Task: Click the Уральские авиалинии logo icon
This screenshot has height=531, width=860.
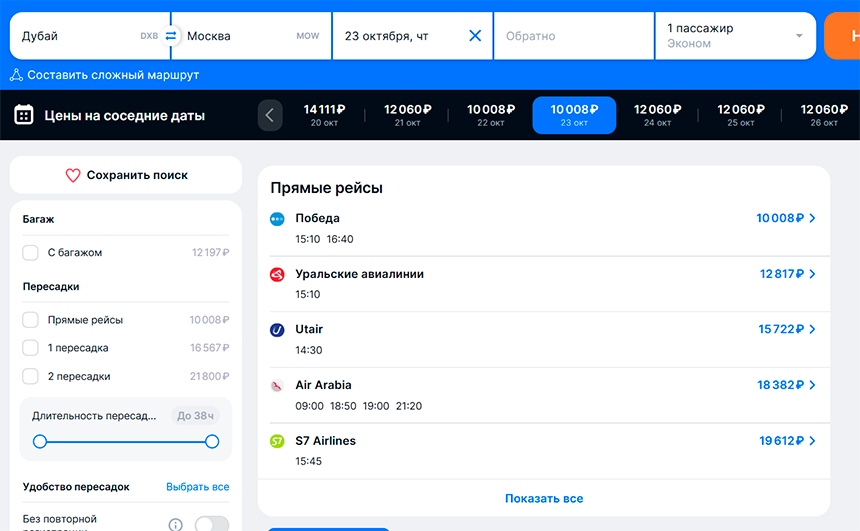Action: click(277, 274)
